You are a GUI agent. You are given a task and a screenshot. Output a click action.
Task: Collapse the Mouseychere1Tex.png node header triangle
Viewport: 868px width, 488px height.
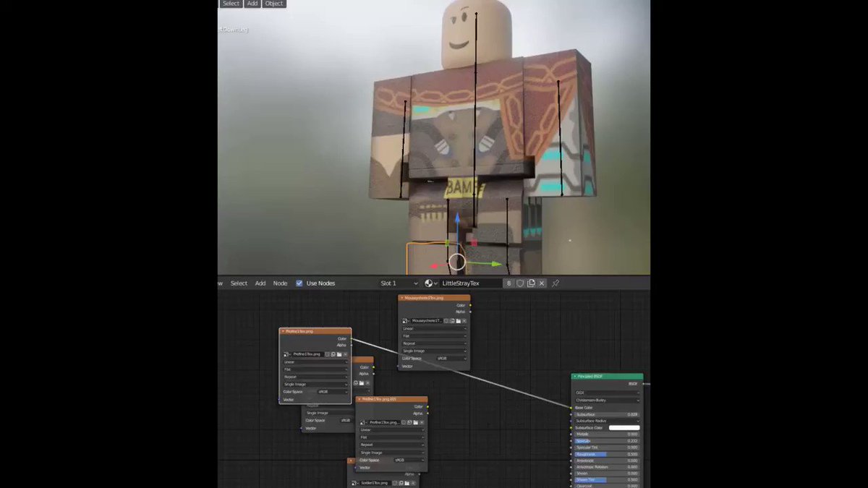[402, 298]
